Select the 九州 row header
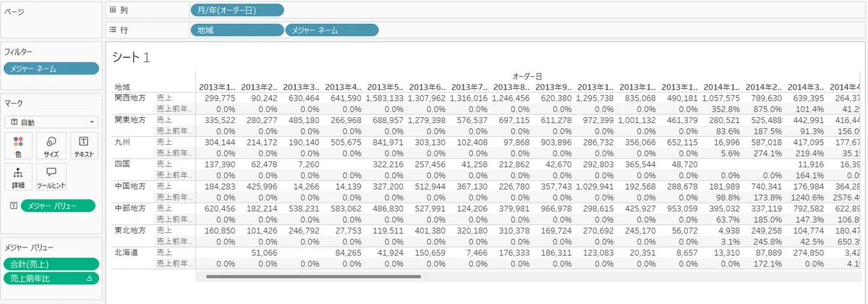The width and height of the screenshot is (868, 304). click(122, 141)
